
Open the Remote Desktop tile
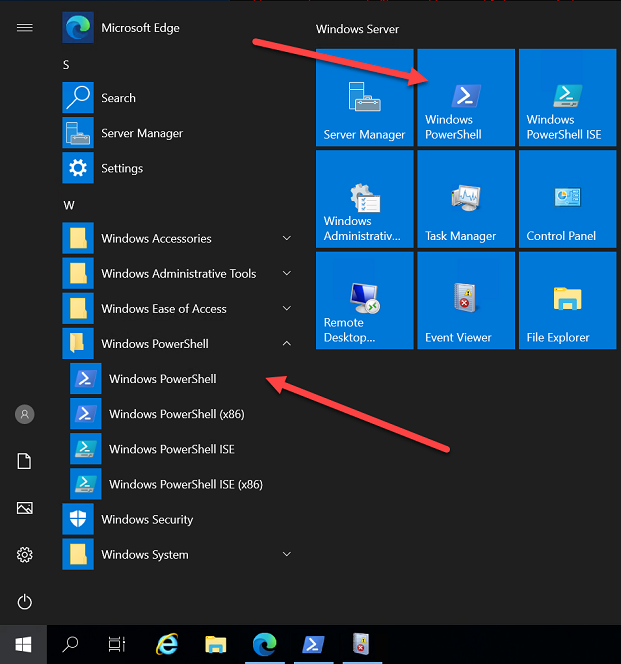[x=364, y=300]
